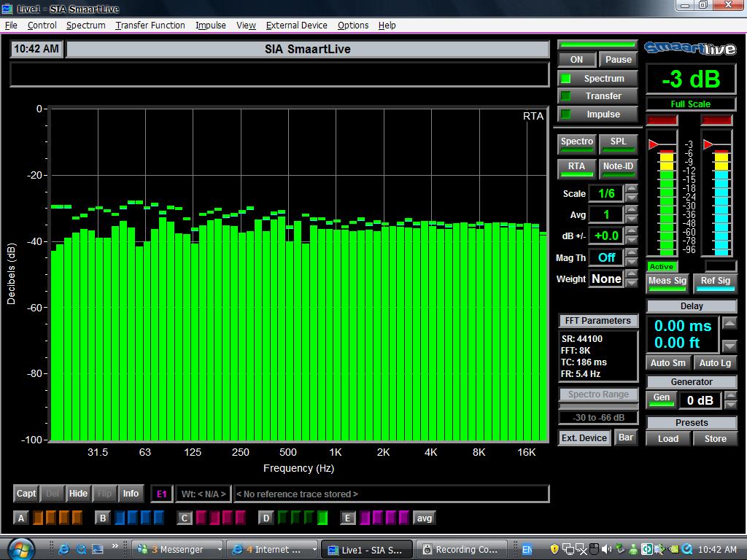Click the Ext. Device button

coord(584,437)
